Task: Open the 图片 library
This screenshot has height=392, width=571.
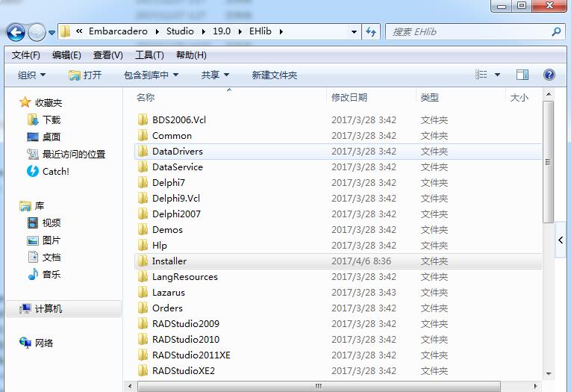Action: point(44,240)
